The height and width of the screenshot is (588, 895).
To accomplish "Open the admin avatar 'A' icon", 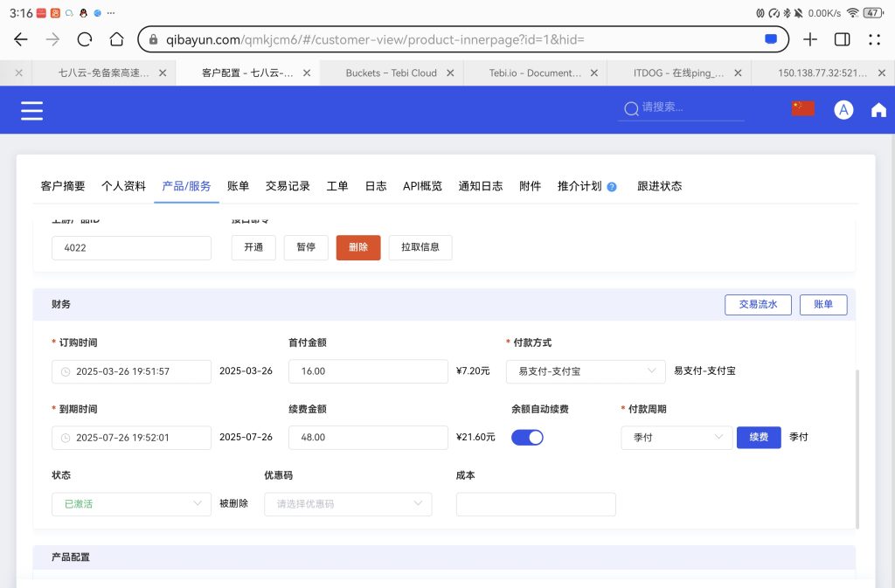I will (x=843, y=109).
